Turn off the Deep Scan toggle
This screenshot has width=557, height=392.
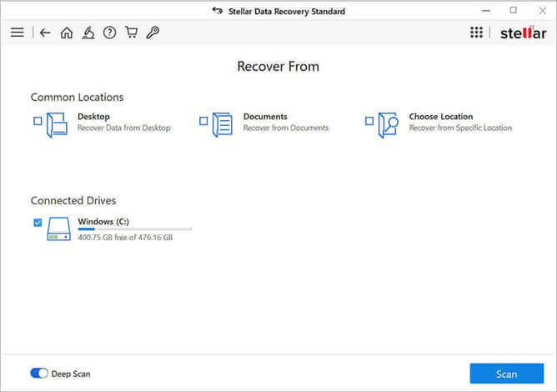[39, 373]
